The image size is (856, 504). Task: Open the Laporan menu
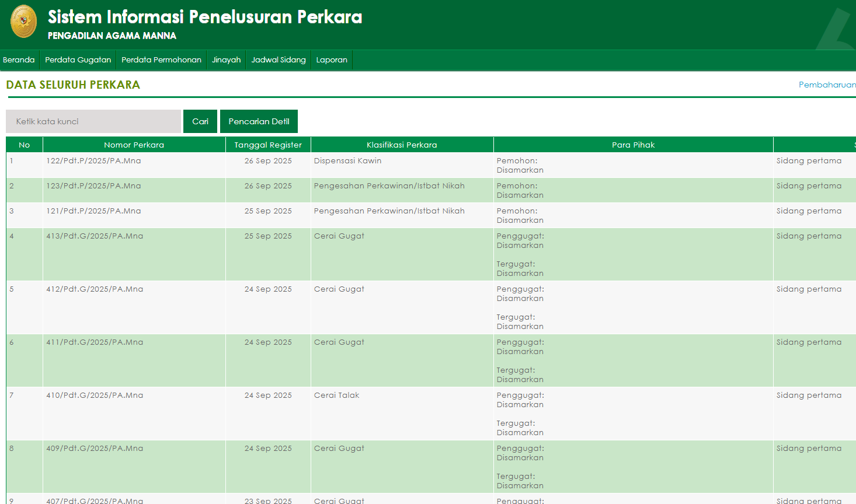(x=332, y=60)
